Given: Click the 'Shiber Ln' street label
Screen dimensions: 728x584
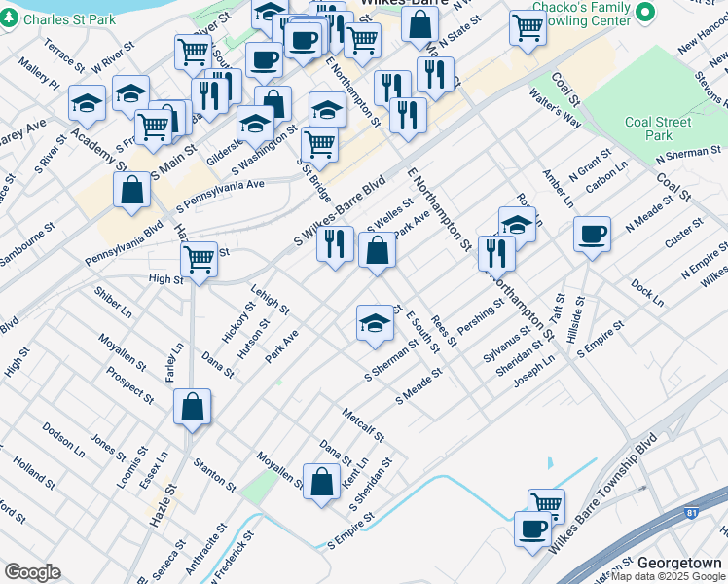Looking at the screenshot, I should tap(113, 302).
